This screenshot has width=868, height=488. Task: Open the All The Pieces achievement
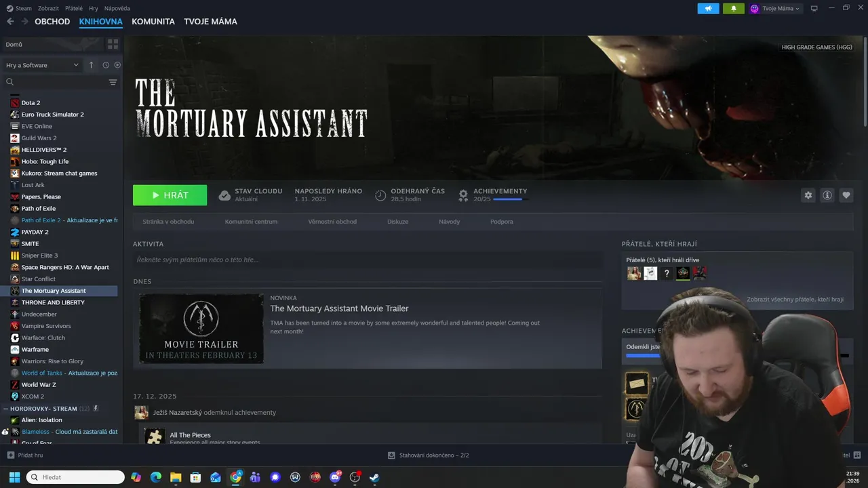(x=190, y=435)
